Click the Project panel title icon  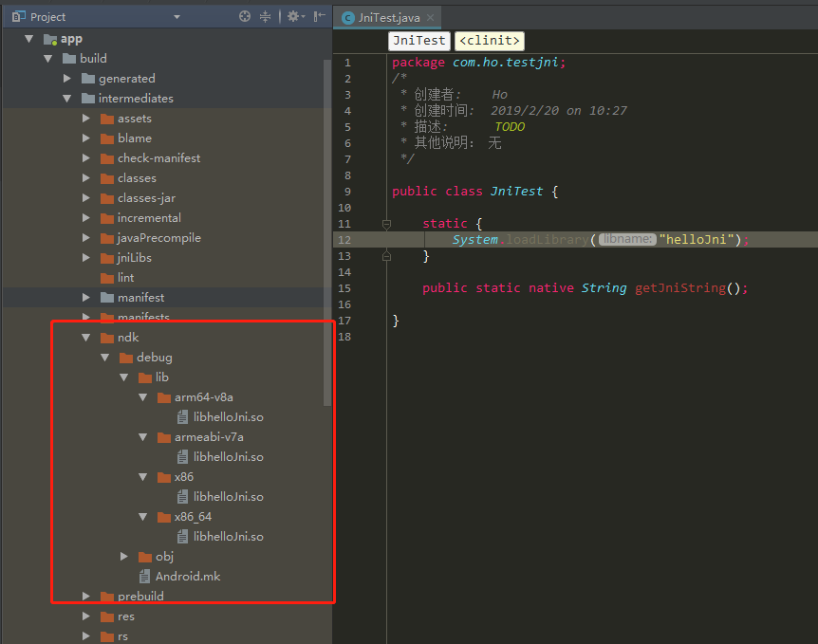click(18, 17)
